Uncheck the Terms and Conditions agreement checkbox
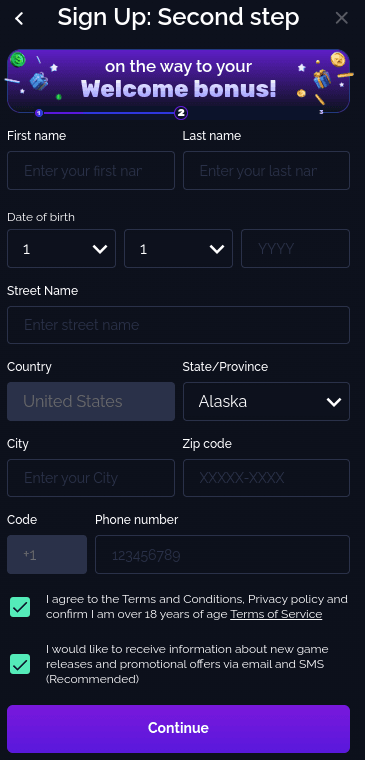The height and width of the screenshot is (760, 365). click(x=20, y=607)
